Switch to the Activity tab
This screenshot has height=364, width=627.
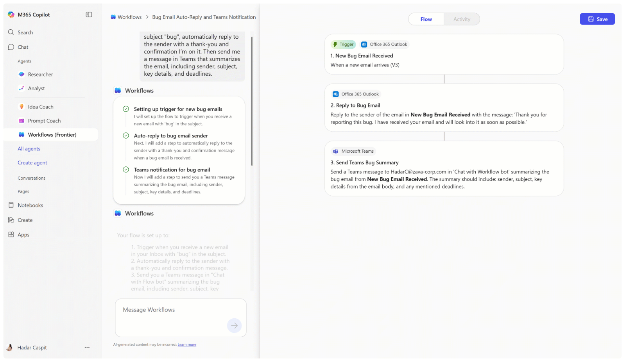462,19
